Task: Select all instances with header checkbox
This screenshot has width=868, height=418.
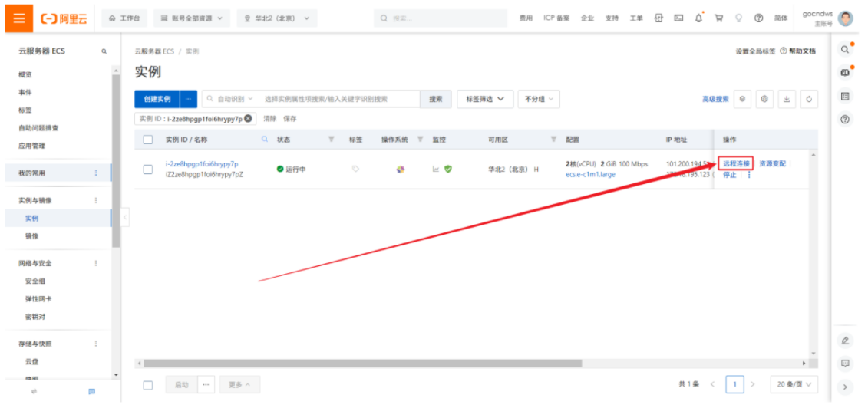Action: pyautogui.click(x=148, y=140)
